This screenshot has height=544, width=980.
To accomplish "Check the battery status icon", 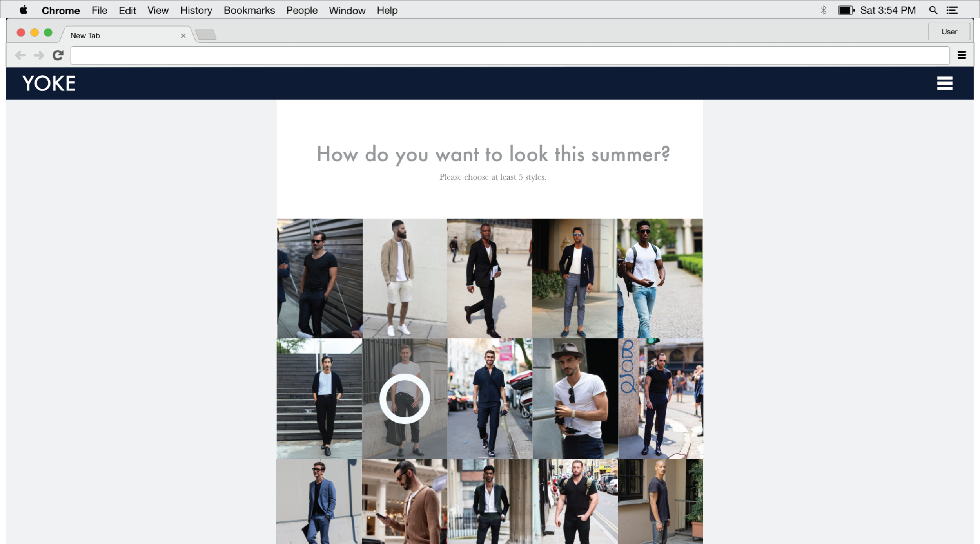I will pos(846,10).
